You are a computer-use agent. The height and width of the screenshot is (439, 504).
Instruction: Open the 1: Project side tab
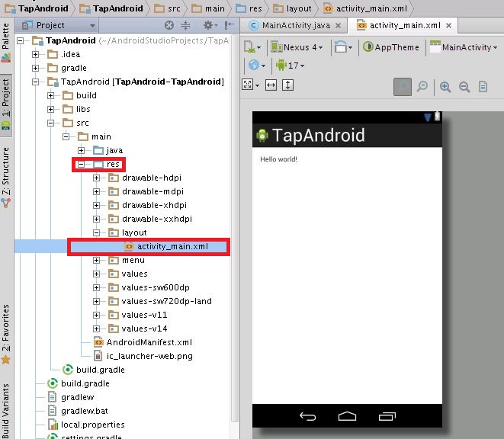click(x=6, y=105)
